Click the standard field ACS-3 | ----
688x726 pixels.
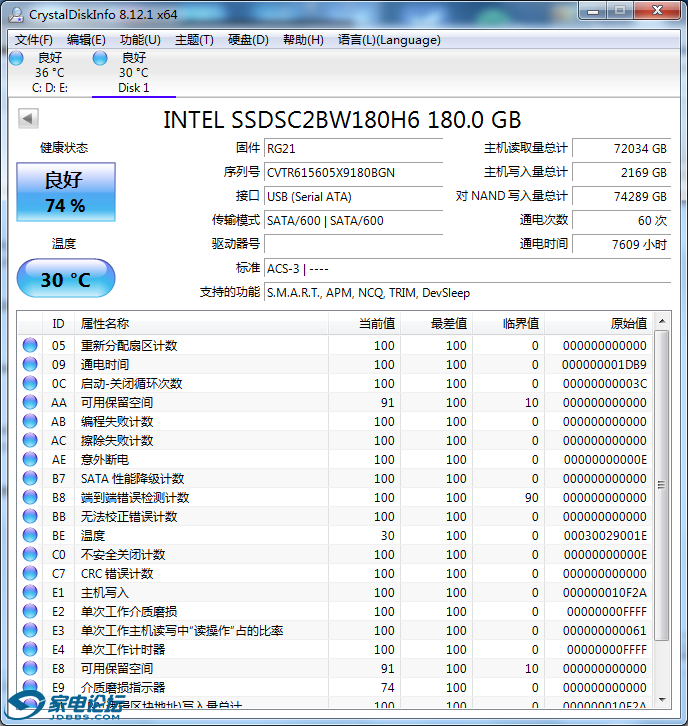pyautogui.click(x=468, y=269)
